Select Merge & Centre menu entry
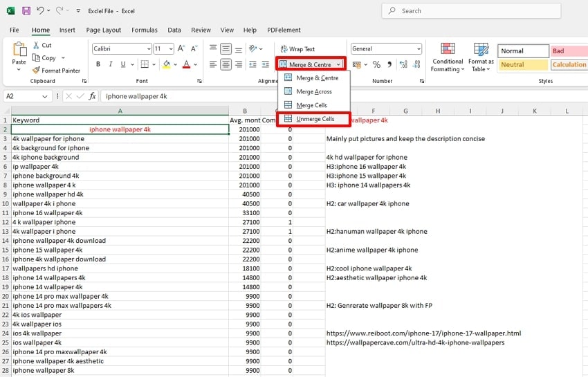The height and width of the screenshot is (377, 588). coord(314,78)
